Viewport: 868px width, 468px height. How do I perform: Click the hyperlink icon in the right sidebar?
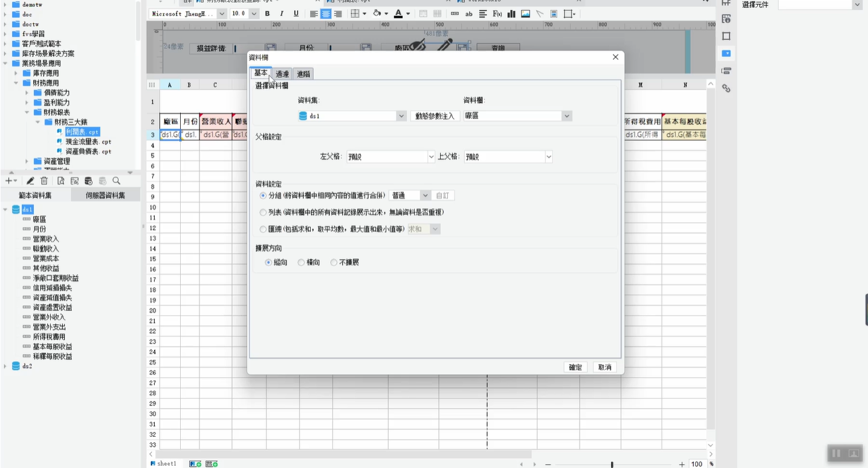[x=727, y=88]
